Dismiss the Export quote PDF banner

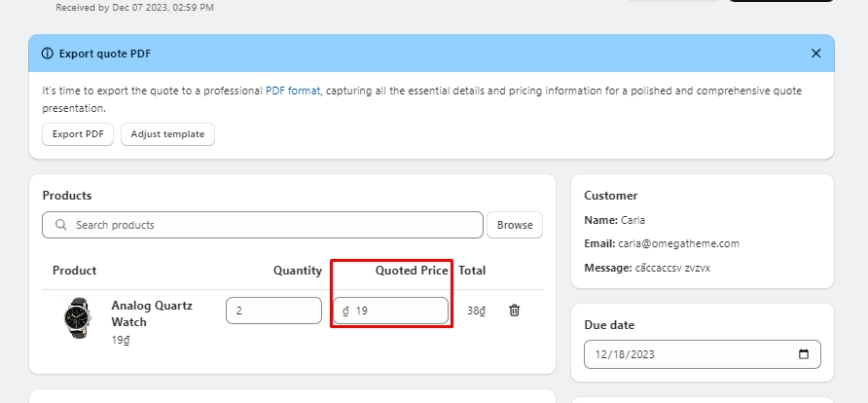click(815, 54)
